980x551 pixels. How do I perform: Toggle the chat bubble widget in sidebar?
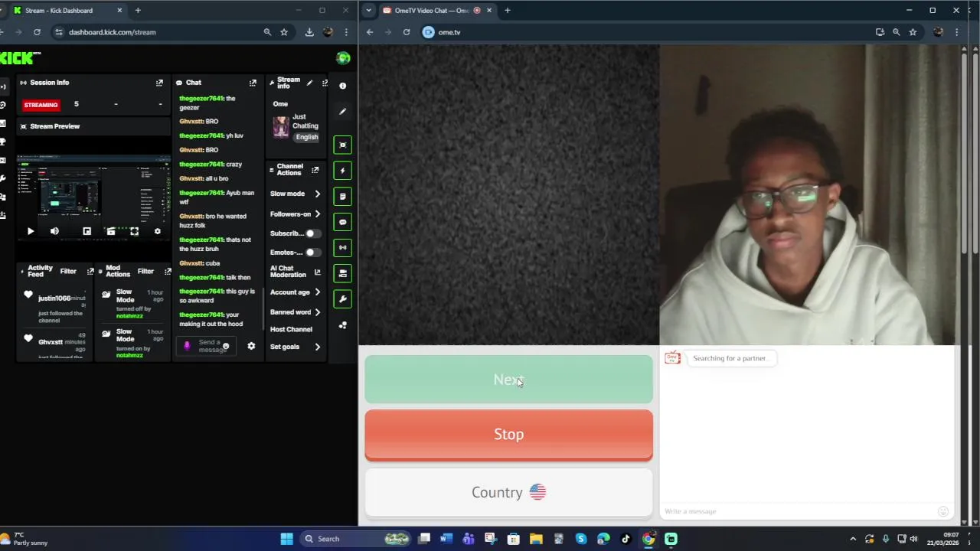(343, 222)
